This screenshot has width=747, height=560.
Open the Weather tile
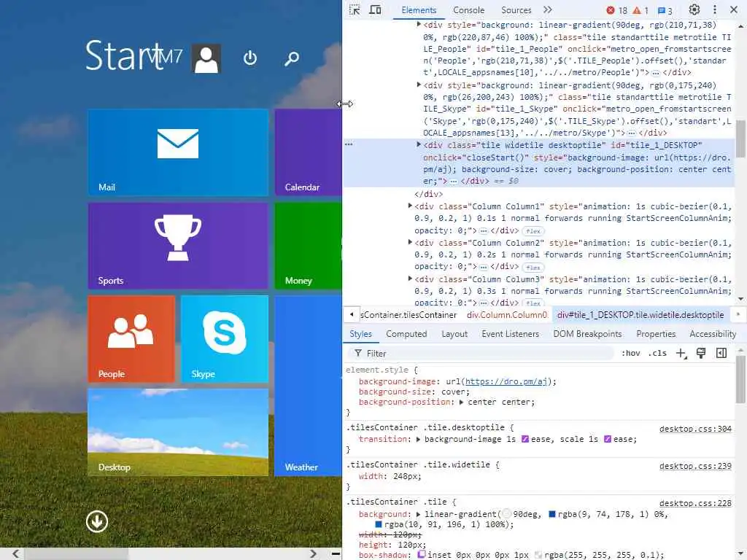point(309,386)
